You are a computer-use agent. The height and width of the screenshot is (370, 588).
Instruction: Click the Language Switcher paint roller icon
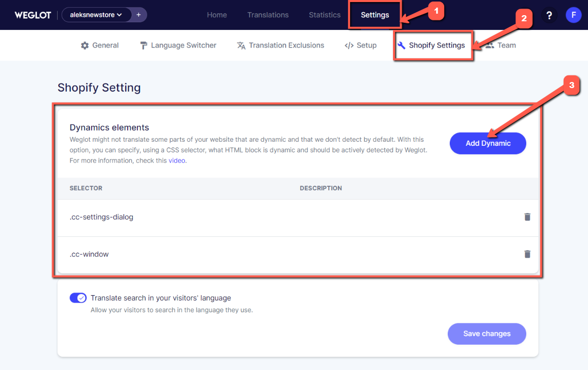[x=143, y=46]
